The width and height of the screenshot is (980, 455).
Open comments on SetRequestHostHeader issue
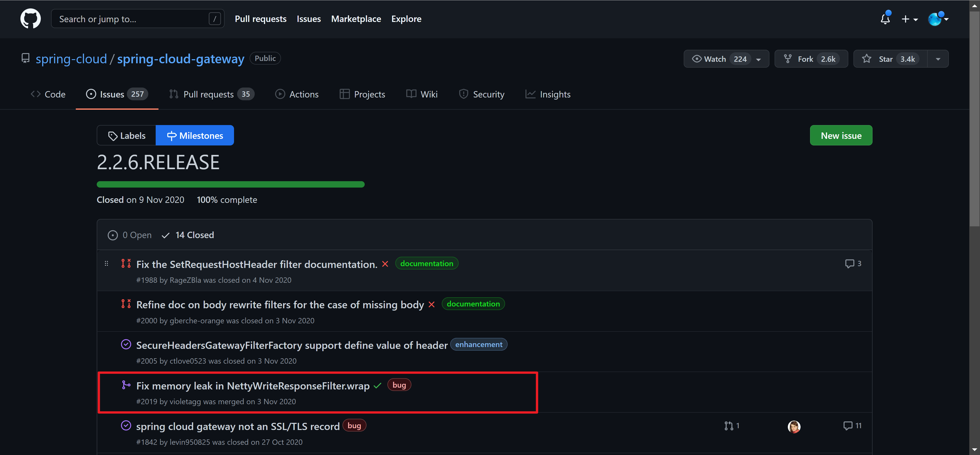(x=853, y=264)
